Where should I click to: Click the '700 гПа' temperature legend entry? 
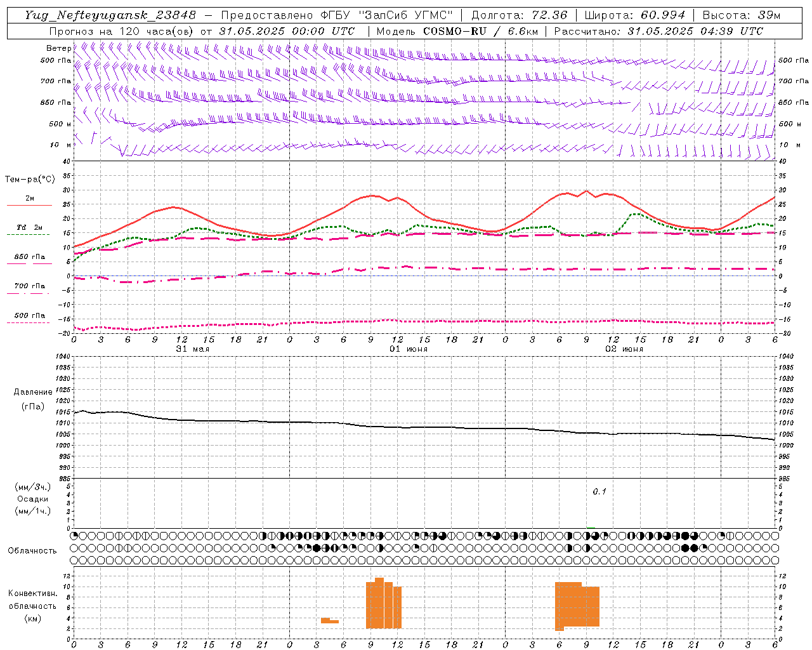[x=30, y=286]
